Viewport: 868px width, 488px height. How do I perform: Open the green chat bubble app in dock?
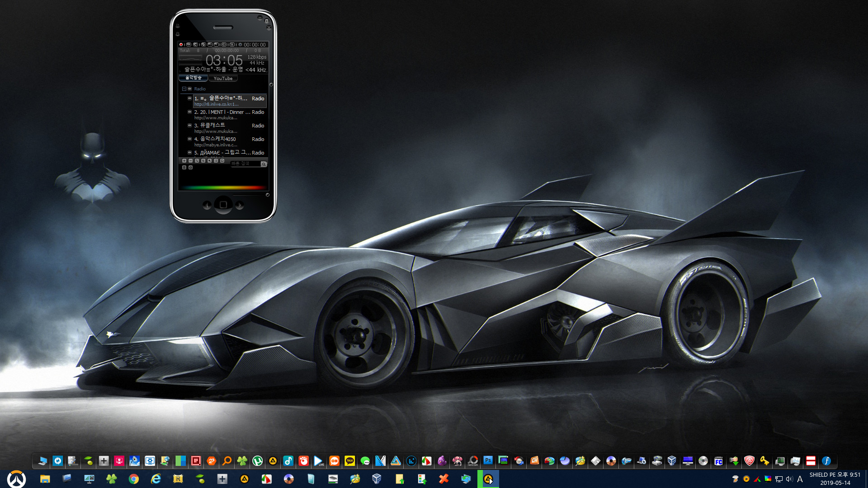point(365,461)
